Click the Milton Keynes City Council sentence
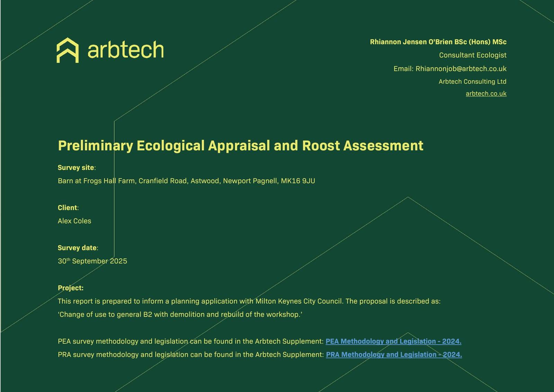 pos(249,301)
